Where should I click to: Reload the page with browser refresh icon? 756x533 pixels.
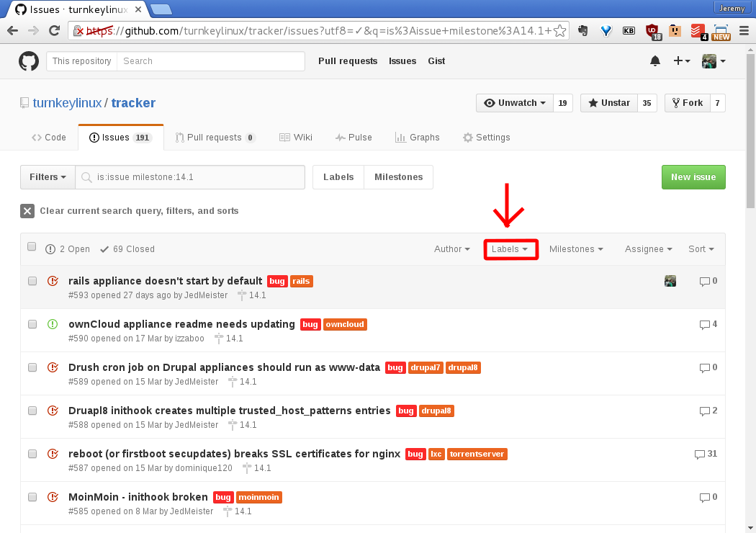54,31
